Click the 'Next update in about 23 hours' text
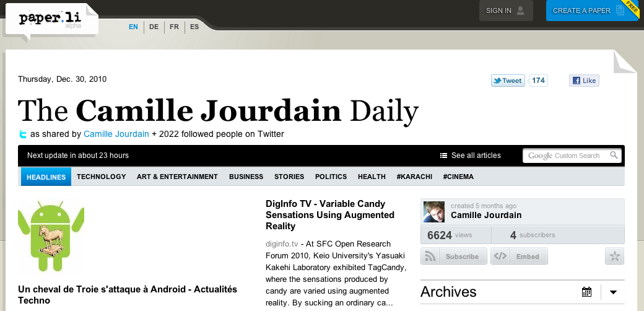The height and width of the screenshot is (311, 644). point(78,155)
